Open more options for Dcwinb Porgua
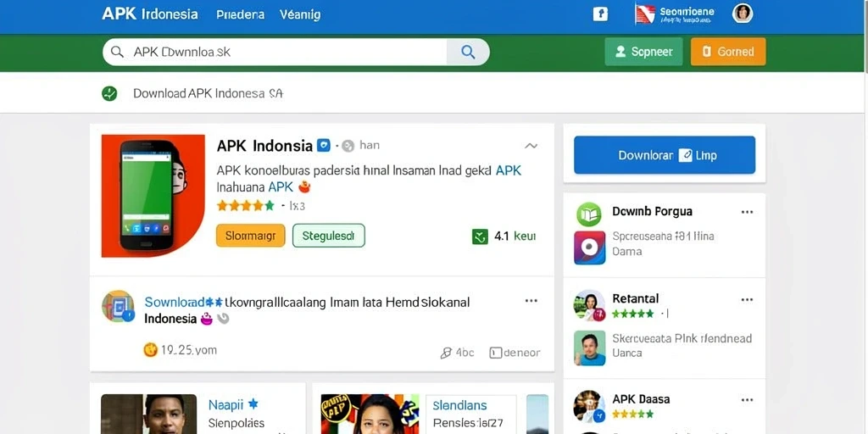This screenshot has height=434, width=868. tap(748, 212)
